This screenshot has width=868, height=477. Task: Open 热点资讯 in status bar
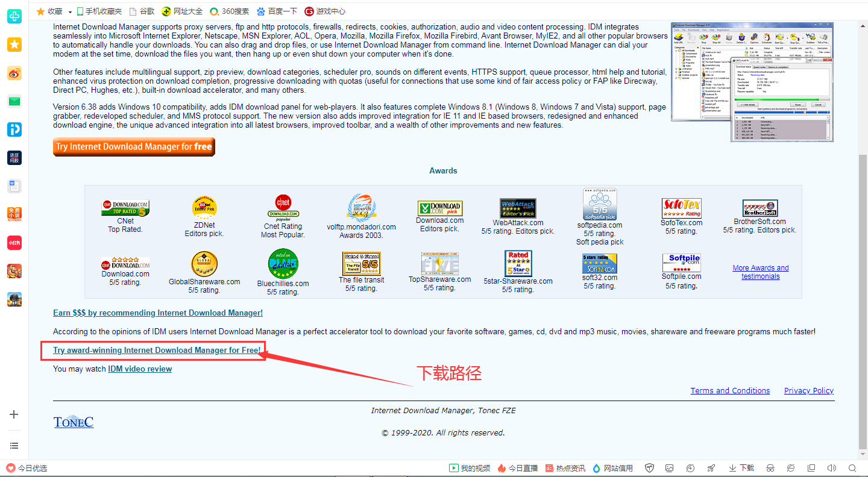click(x=565, y=468)
